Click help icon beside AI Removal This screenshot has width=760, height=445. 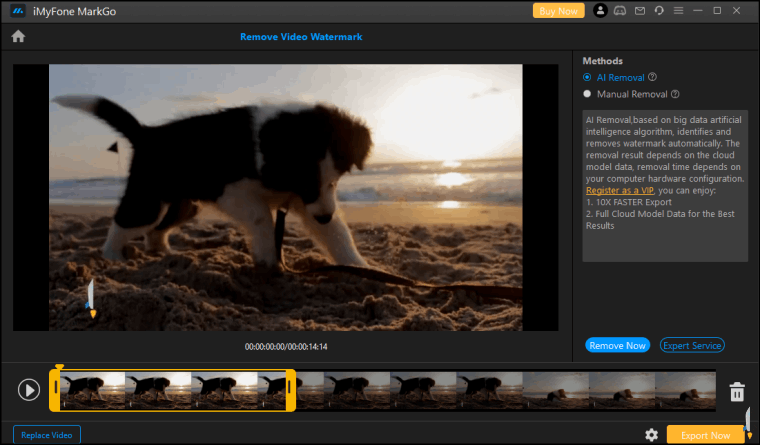pos(652,77)
